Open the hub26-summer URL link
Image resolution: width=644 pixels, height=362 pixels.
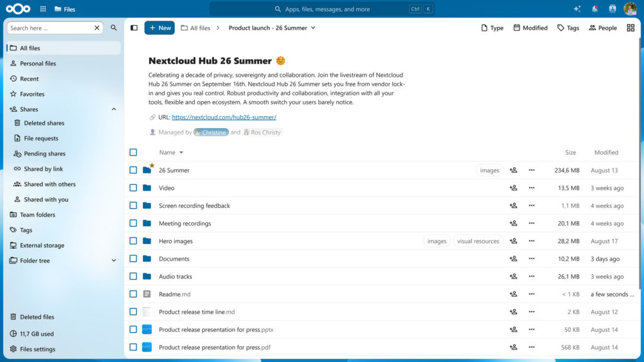pos(224,117)
